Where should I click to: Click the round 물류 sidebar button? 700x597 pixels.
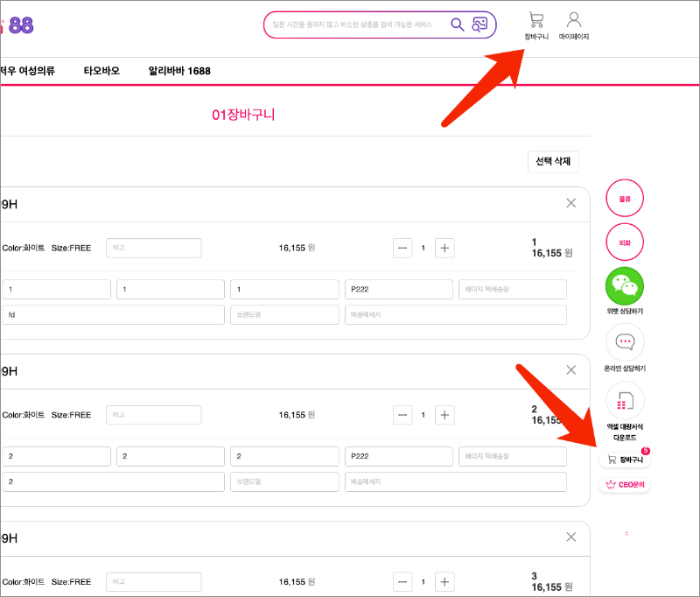coord(625,199)
